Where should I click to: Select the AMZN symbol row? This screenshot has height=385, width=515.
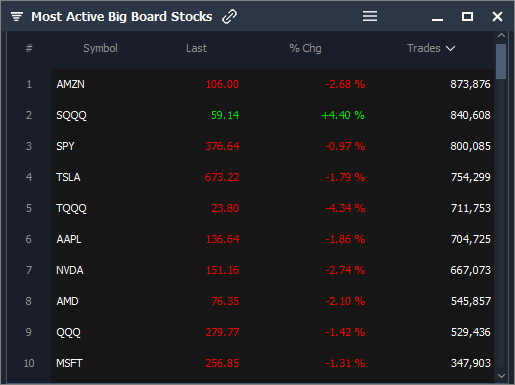(x=272, y=84)
